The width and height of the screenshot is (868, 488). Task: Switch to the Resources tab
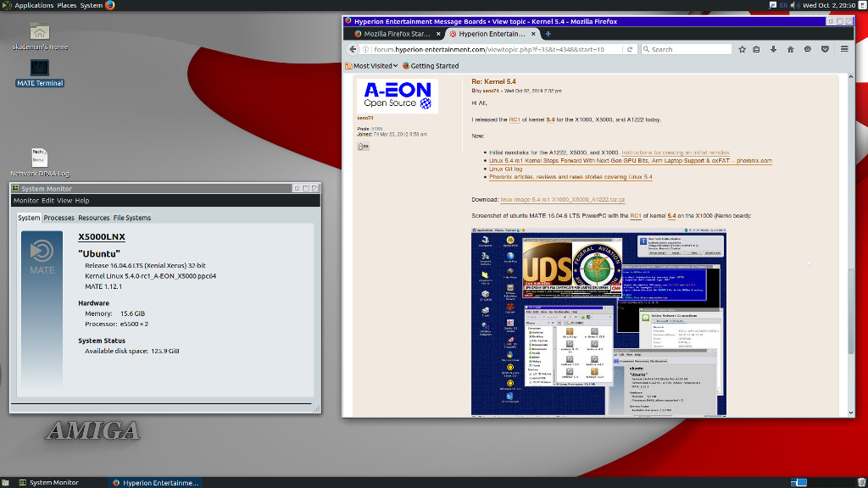pos(93,218)
